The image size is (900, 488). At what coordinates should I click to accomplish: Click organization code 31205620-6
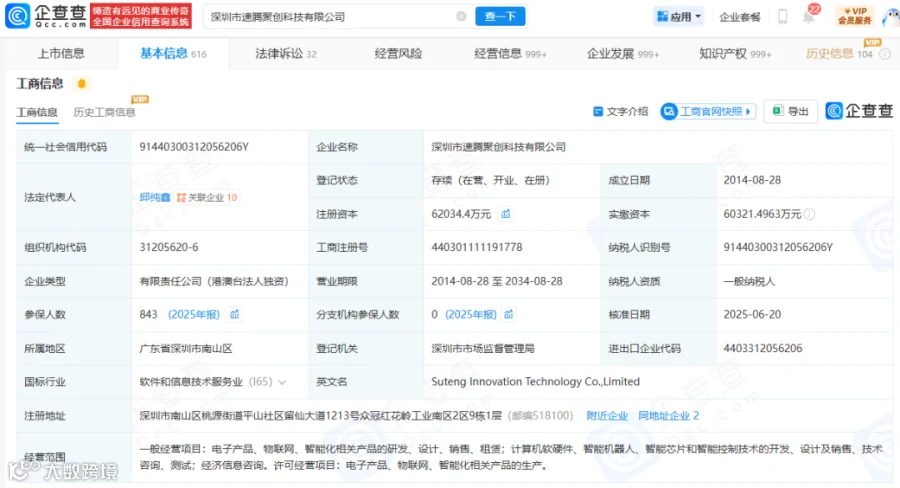click(x=169, y=247)
